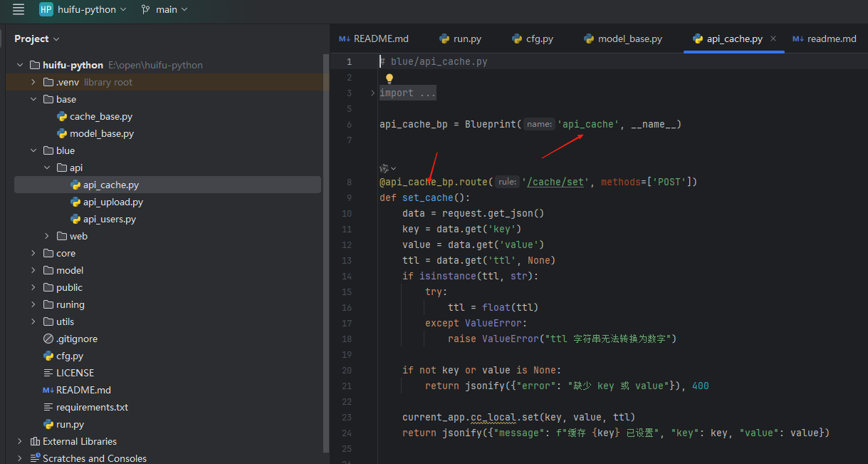
Task: Click the External Libraries icon
Action: click(x=35, y=441)
